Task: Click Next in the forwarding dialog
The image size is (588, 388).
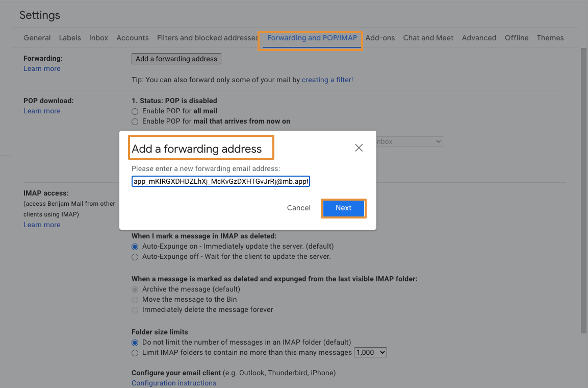Action: click(x=343, y=208)
